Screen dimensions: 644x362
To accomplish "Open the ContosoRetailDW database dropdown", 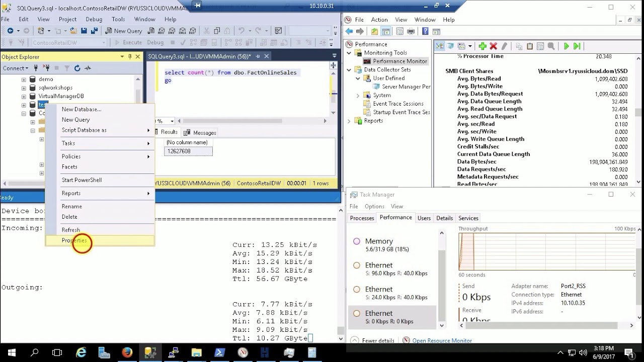I will click(x=104, y=43).
